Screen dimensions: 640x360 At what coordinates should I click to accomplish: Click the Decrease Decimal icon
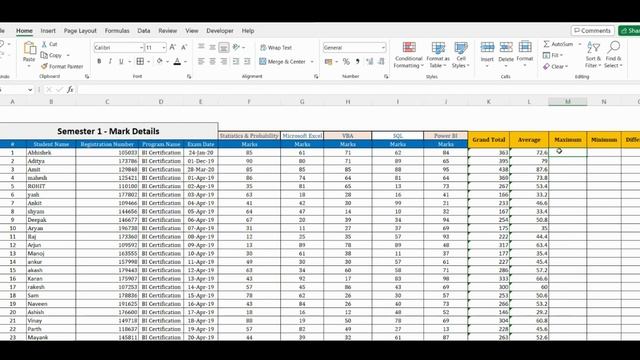pyautogui.click(x=381, y=62)
